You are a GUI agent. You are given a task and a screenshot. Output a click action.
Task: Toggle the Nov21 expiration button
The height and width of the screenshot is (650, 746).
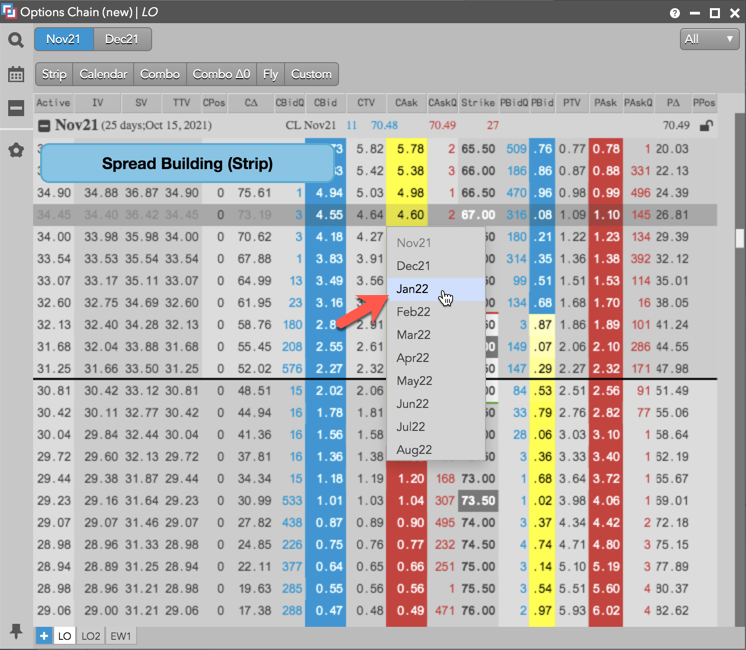point(64,39)
